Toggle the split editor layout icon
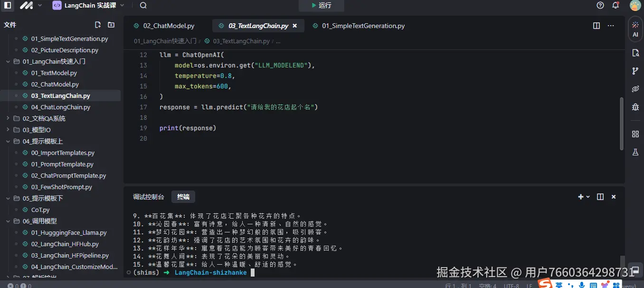This screenshot has width=644, height=288. (x=596, y=26)
